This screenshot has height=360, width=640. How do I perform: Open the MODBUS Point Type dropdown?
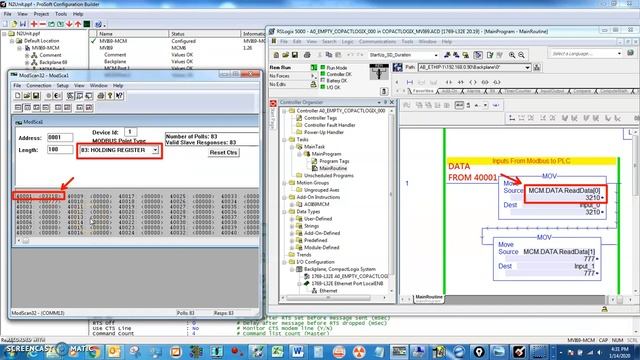tap(155, 150)
